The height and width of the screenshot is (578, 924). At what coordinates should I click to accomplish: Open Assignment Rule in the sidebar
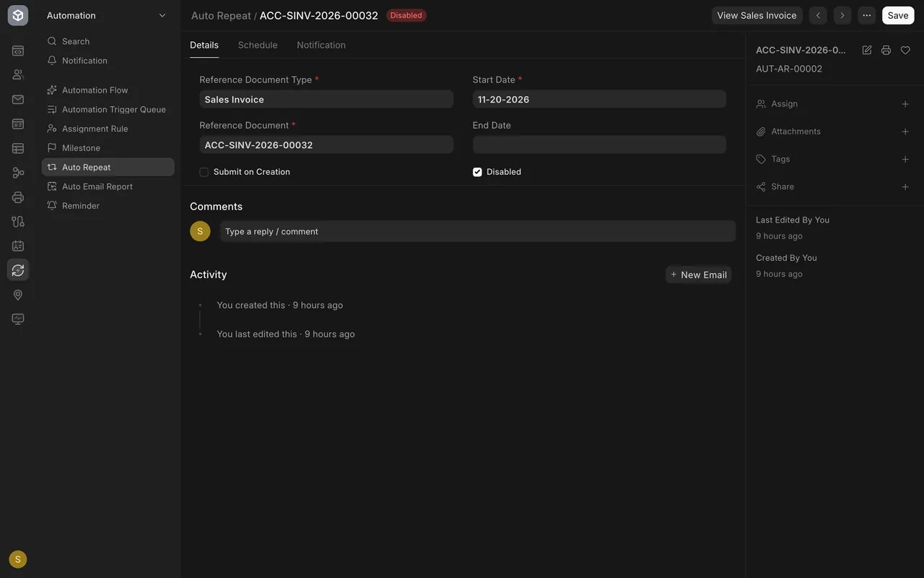[108, 129]
